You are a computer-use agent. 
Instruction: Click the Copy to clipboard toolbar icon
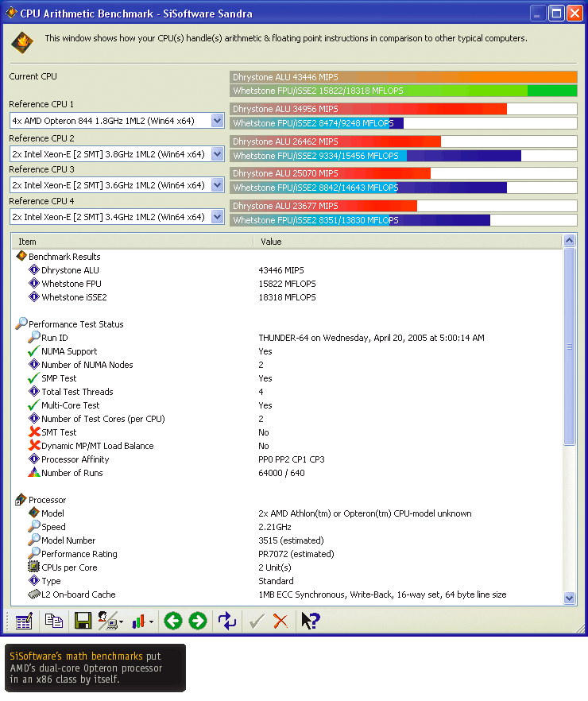(54, 621)
